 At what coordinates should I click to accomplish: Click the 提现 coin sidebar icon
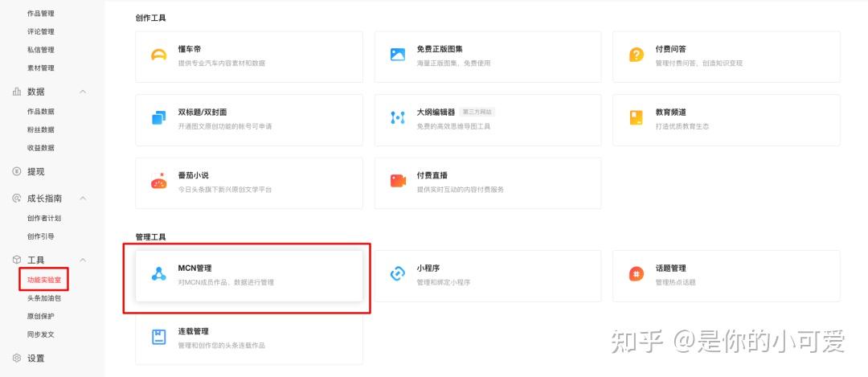coord(17,171)
